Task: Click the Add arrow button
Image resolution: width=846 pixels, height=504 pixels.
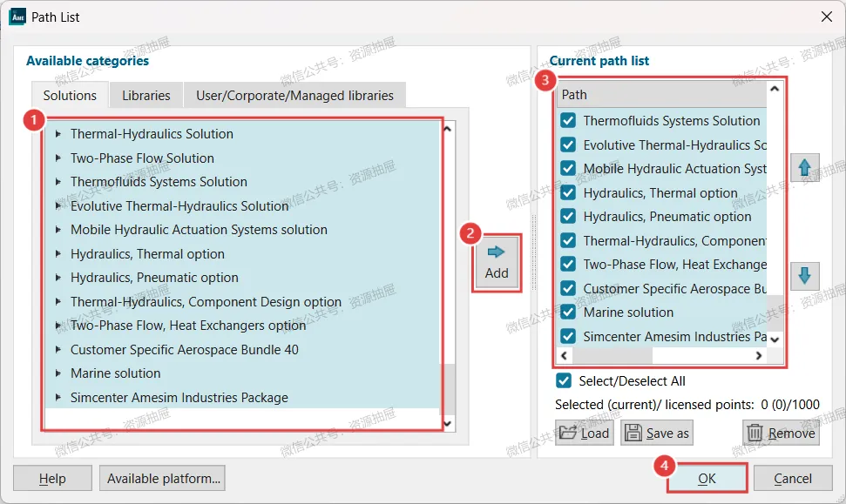Action: pyautogui.click(x=497, y=263)
